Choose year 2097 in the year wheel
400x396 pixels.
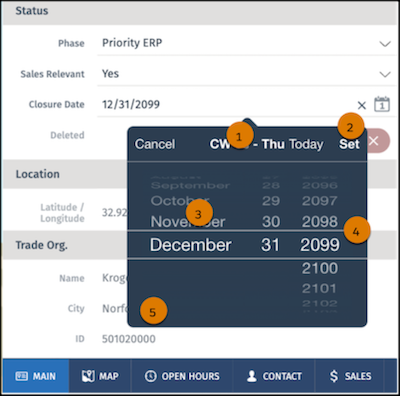[320, 201]
